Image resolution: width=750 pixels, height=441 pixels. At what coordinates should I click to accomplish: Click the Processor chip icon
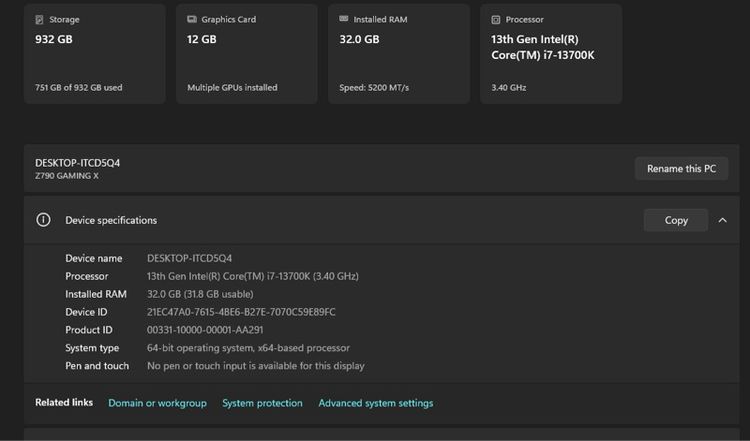tap(495, 20)
